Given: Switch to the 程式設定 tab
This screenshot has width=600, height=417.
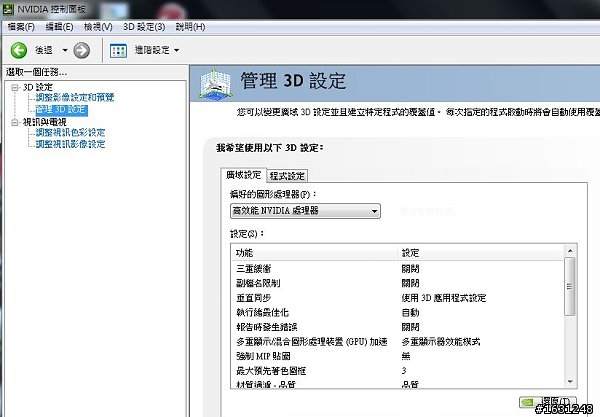Looking at the screenshot, I should pos(287,176).
